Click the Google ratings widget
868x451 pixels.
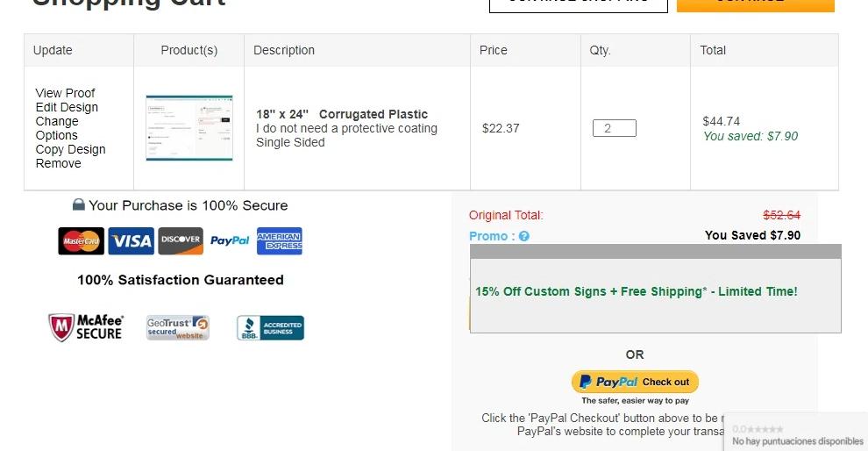pyautogui.click(x=796, y=434)
